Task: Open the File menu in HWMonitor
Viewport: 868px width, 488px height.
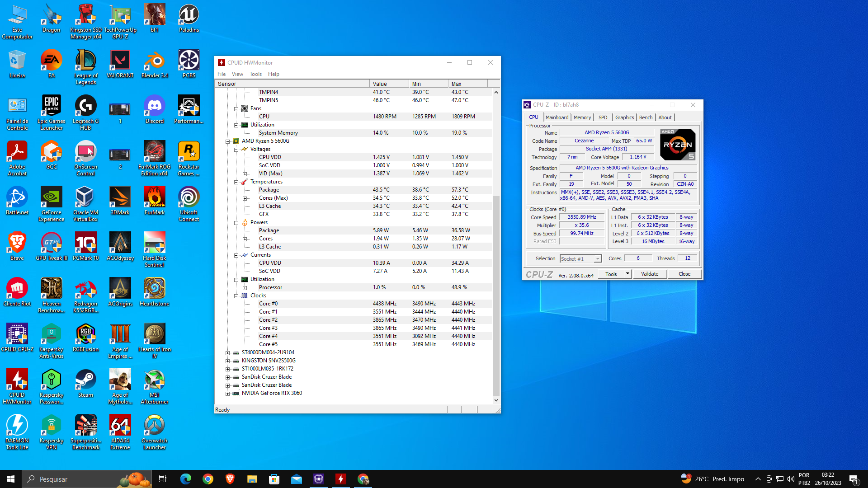Action: (x=222, y=74)
